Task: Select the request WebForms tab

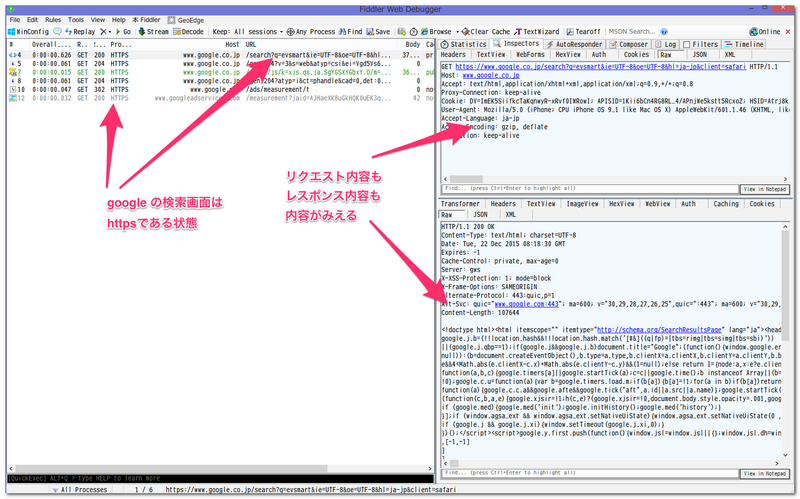Action: point(530,55)
